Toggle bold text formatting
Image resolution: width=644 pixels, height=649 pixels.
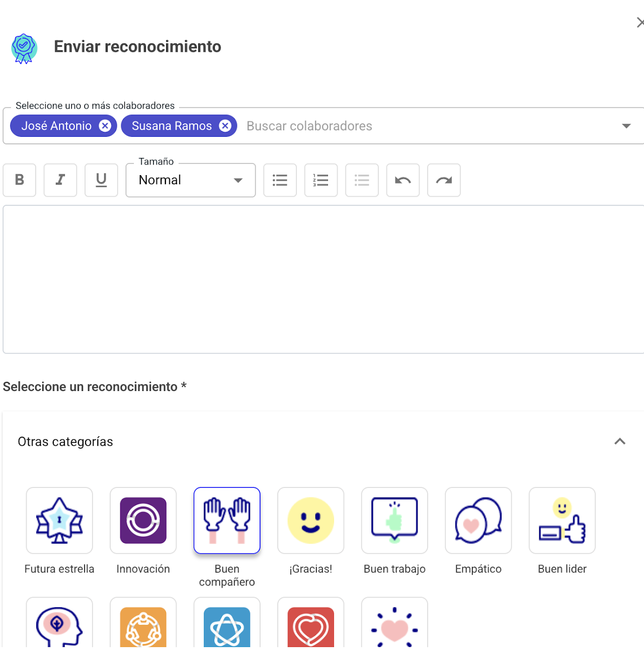pyautogui.click(x=20, y=180)
